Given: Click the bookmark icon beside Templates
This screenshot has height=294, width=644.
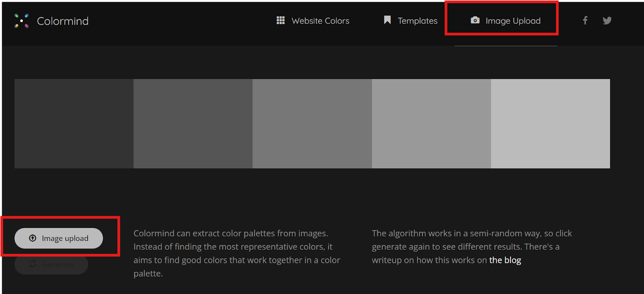Looking at the screenshot, I should (x=387, y=20).
